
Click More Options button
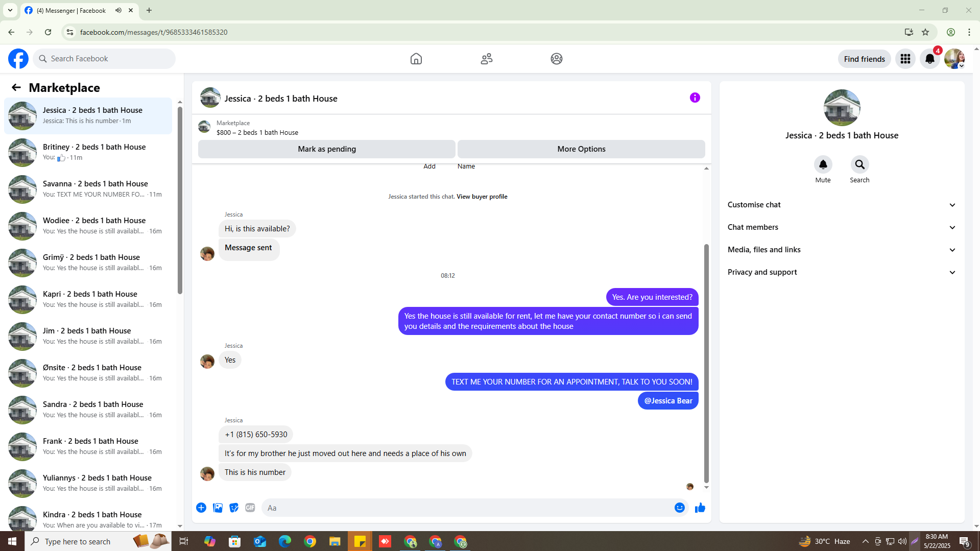click(581, 149)
